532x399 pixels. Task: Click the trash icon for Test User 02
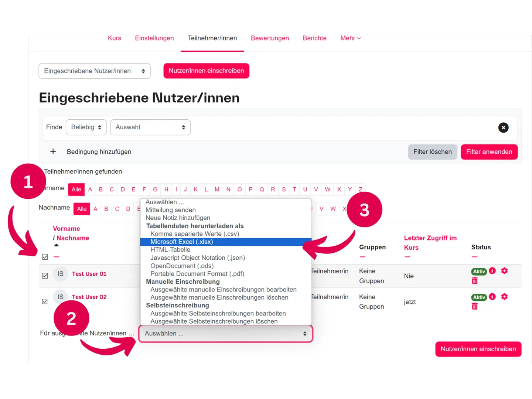[x=475, y=306]
